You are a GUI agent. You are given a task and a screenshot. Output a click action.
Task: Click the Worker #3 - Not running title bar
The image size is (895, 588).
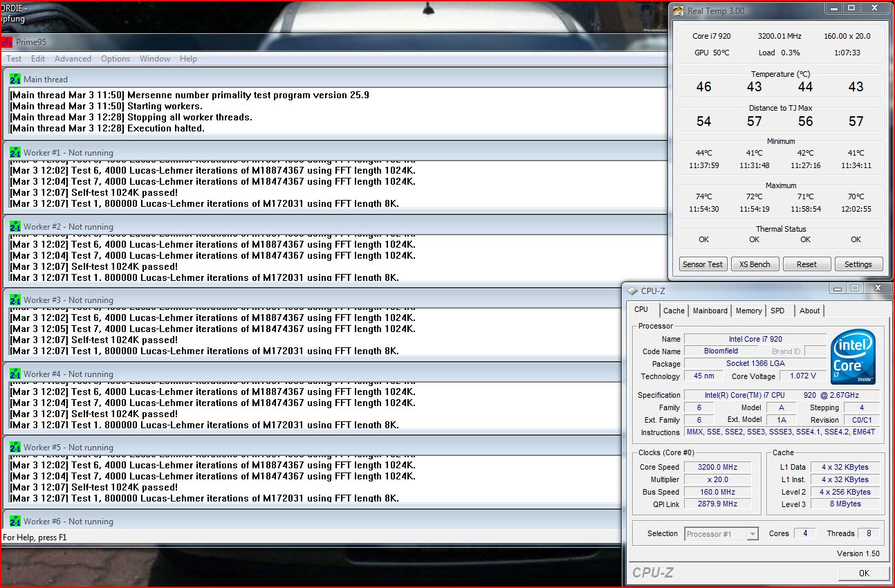[311, 300]
